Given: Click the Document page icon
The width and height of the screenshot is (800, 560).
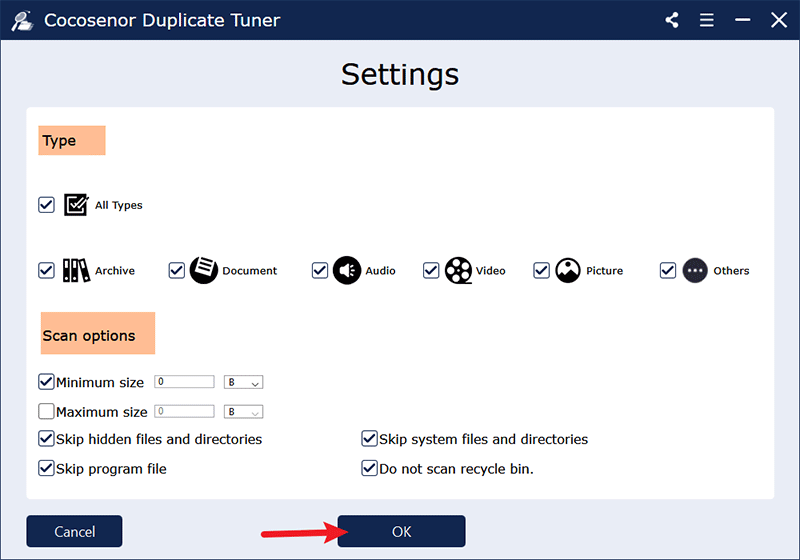Looking at the screenshot, I should pos(204,270).
